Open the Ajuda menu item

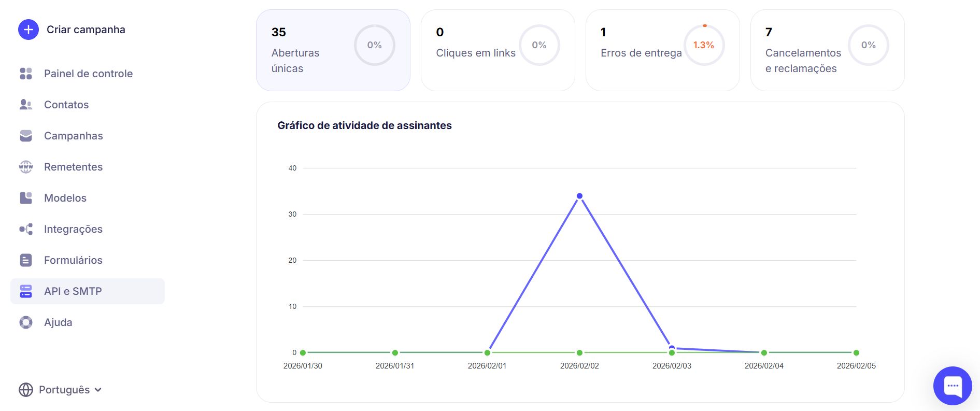(x=58, y=322)
